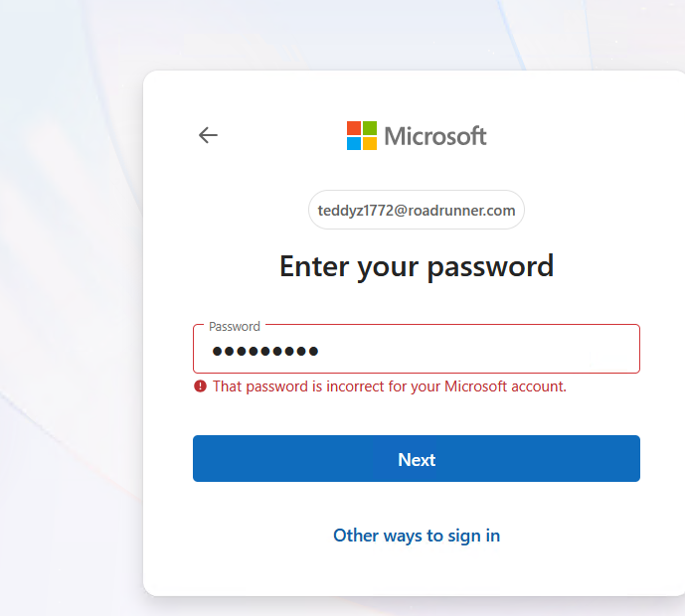Click the four-color Microsoft logo

[x=362, y=135]
